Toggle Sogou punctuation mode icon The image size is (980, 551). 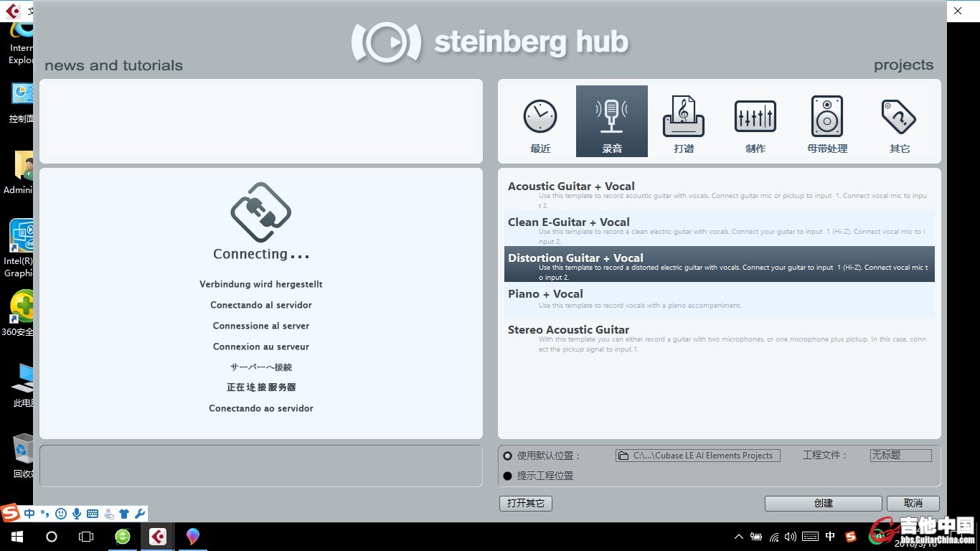coord(44,514)
